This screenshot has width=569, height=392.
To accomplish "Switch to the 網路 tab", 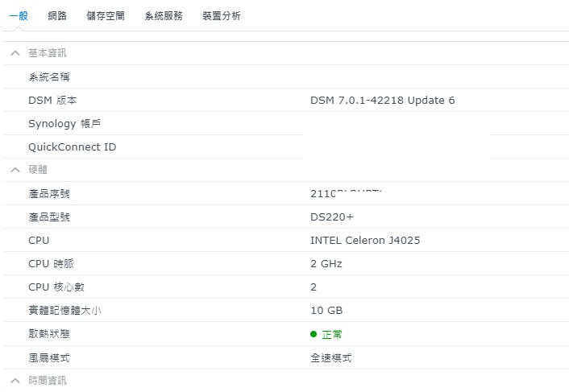I will pyautogui.click(x=57, y=15).
